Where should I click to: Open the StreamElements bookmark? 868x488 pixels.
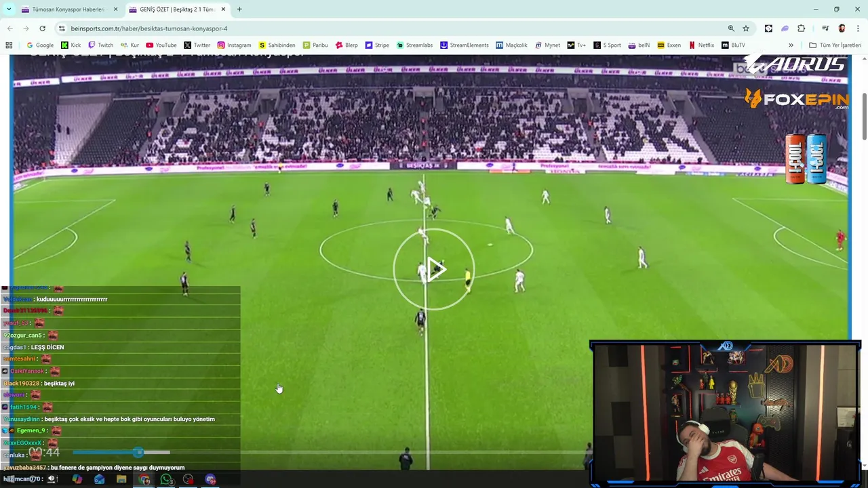click(x=465, y=45)
